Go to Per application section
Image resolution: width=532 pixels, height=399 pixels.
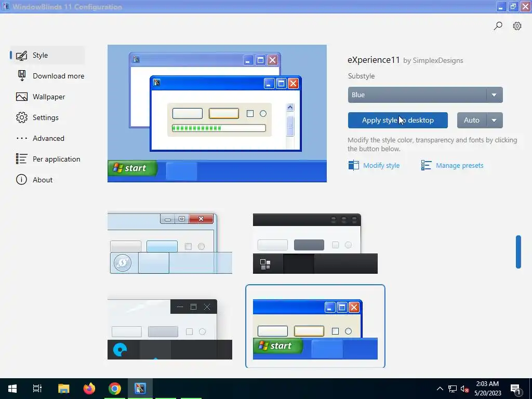pos(48,159)
